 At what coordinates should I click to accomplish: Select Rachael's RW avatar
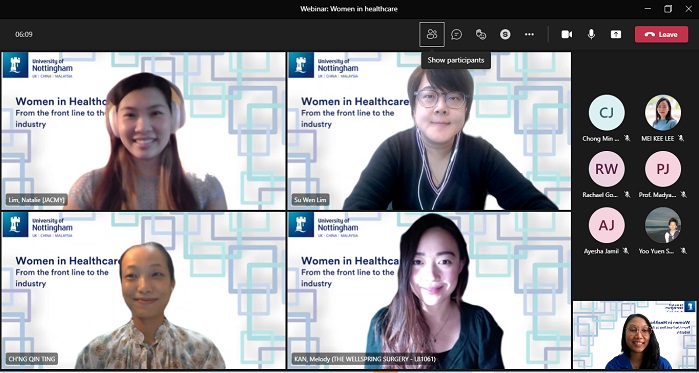[x=606, y=169]
